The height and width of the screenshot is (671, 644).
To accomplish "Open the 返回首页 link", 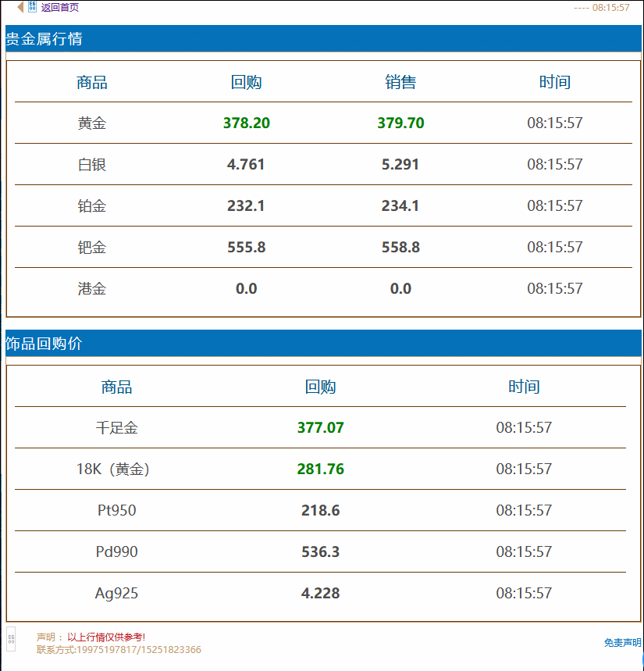I will [59, 8].
